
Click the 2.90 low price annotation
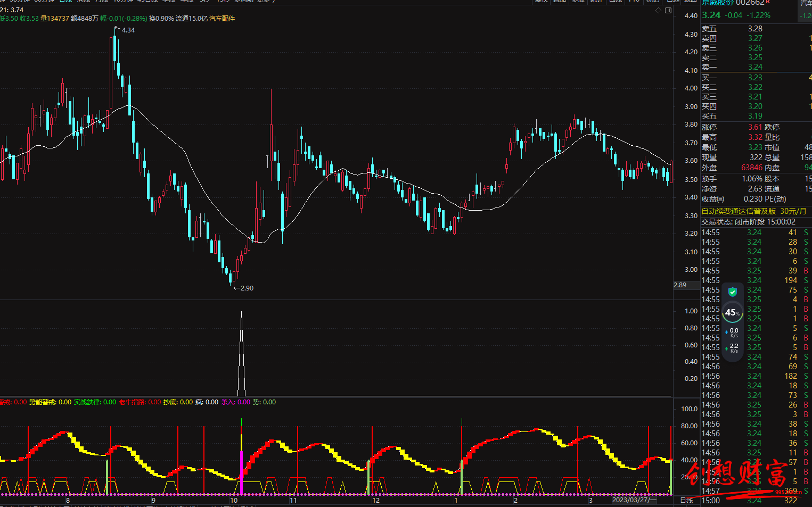[247, 288]
